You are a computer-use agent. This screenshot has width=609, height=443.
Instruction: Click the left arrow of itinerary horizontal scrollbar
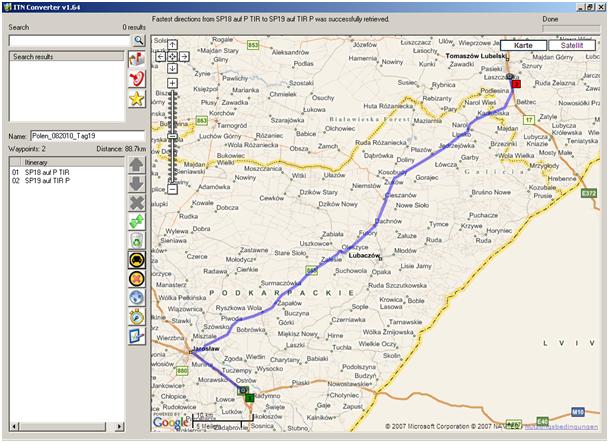(14, 427)
